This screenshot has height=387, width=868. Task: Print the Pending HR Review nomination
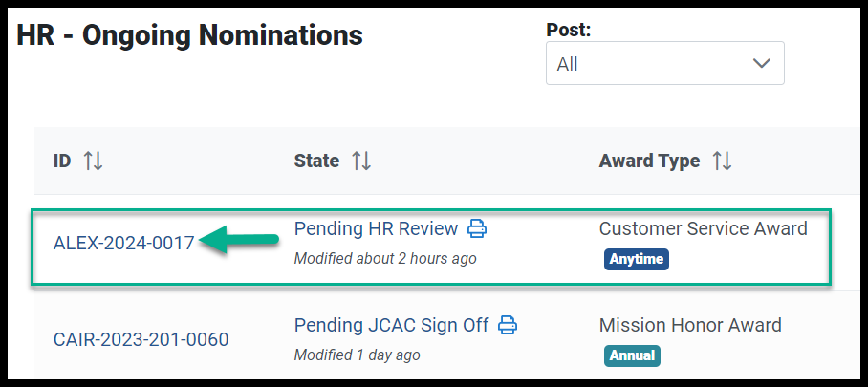477,228
